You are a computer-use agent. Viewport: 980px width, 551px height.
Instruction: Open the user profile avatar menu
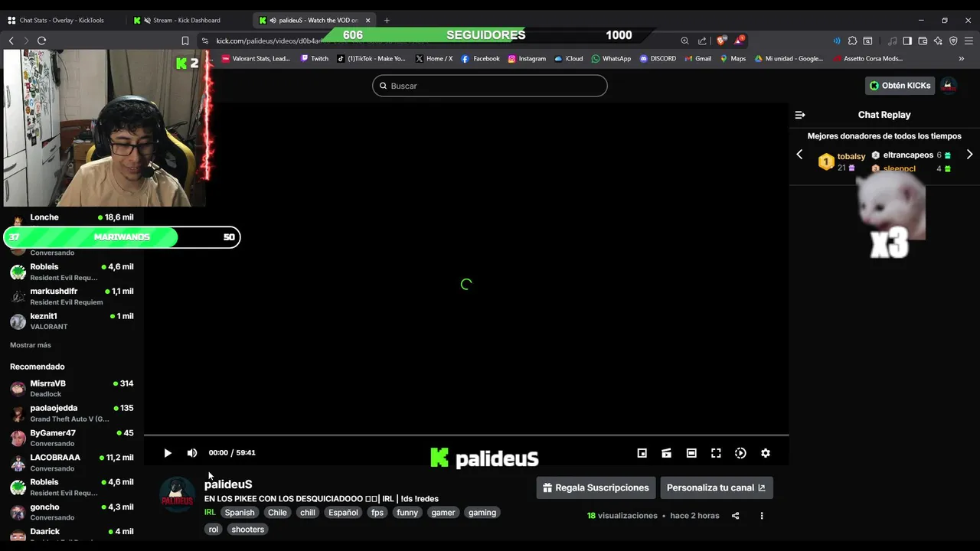tap(949, 86)
